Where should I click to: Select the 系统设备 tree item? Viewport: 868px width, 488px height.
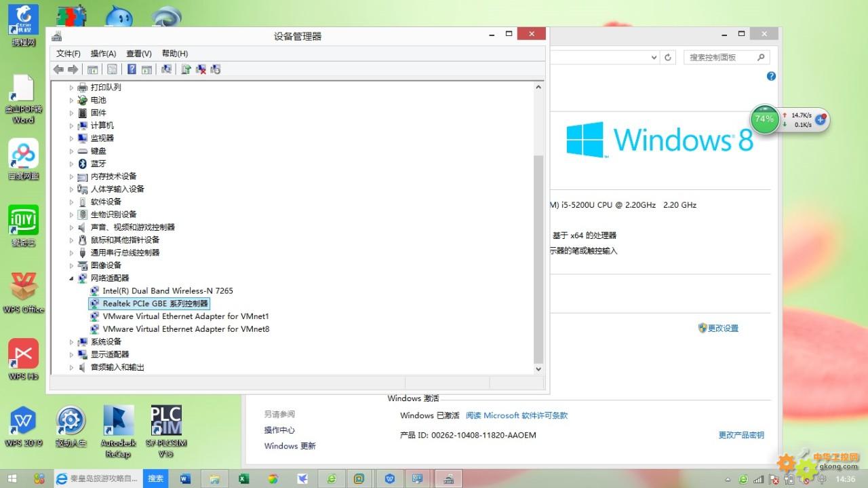(x=106, y=342)
